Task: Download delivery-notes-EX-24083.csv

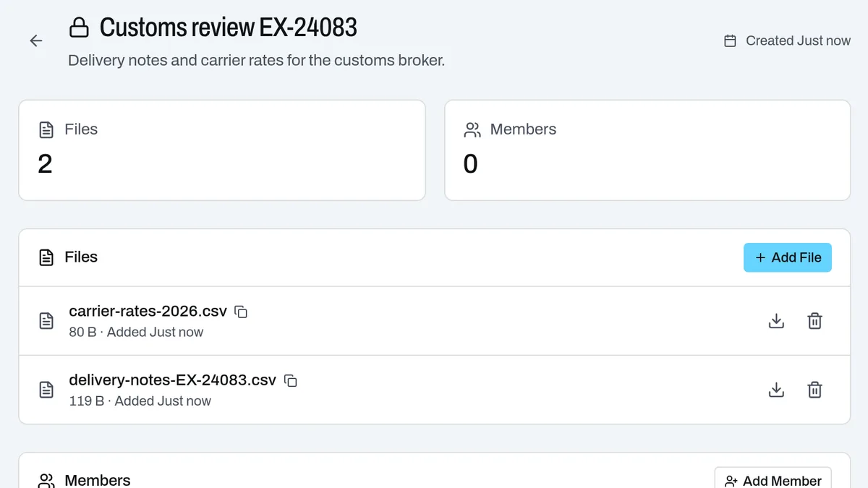Action: click(776, 390)
